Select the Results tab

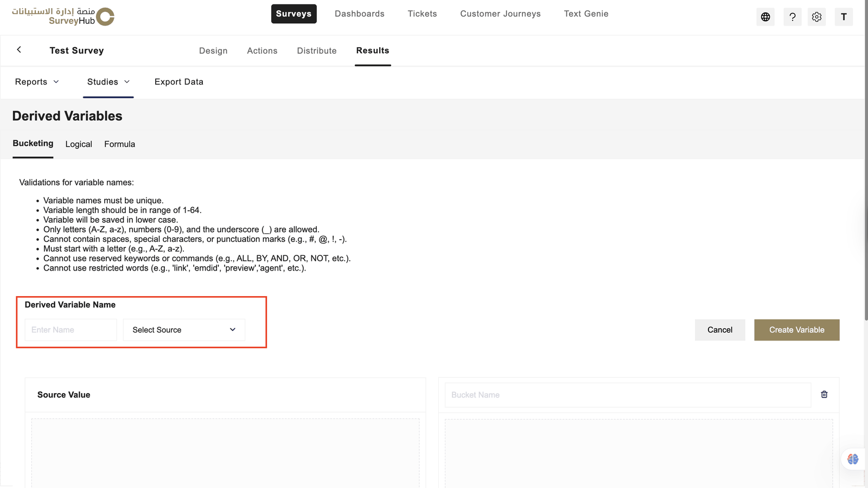[x=373, y=50]
